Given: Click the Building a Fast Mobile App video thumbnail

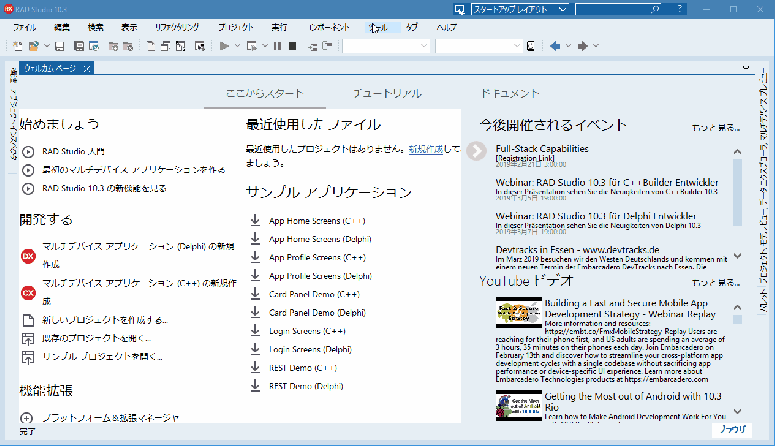Looking at the screenshot, I should (518, 312).
